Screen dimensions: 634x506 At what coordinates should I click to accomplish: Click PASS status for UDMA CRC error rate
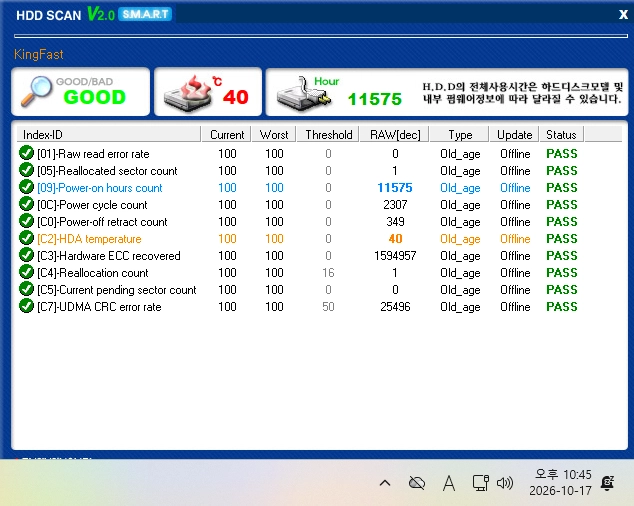pyautogui.click(x=562, y=307)
